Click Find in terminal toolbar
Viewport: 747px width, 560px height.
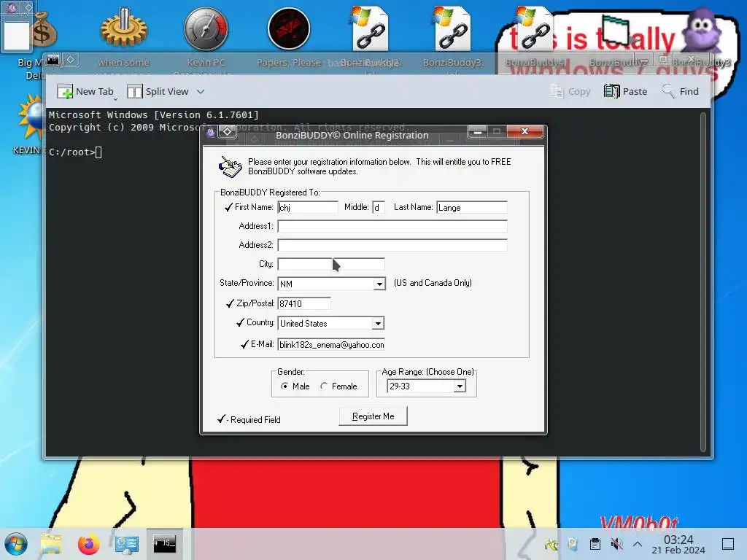coord(680,91)
